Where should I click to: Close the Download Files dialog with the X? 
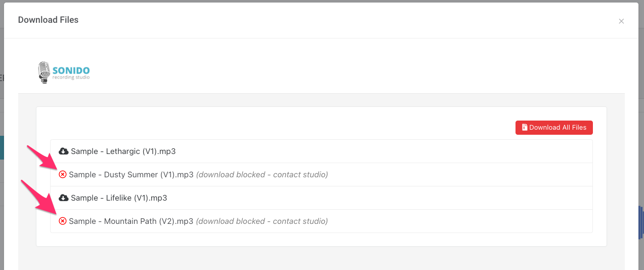point(621,21)
